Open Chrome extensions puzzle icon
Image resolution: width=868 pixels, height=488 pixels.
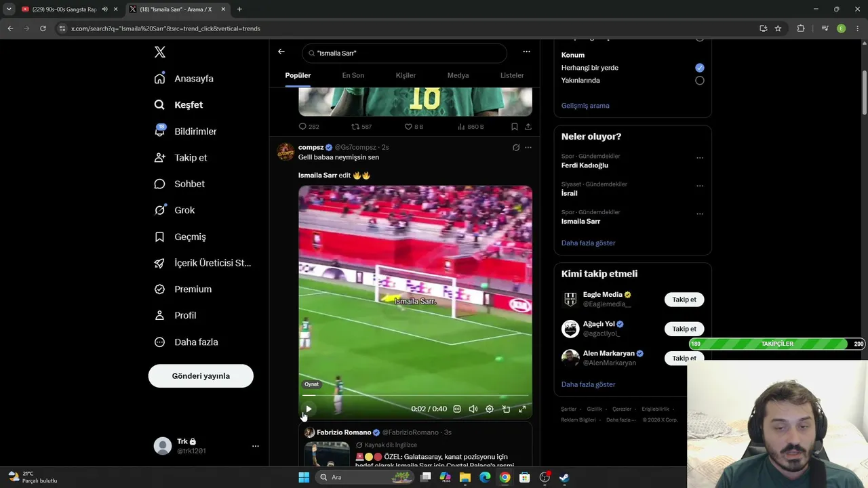click(801, 28)
